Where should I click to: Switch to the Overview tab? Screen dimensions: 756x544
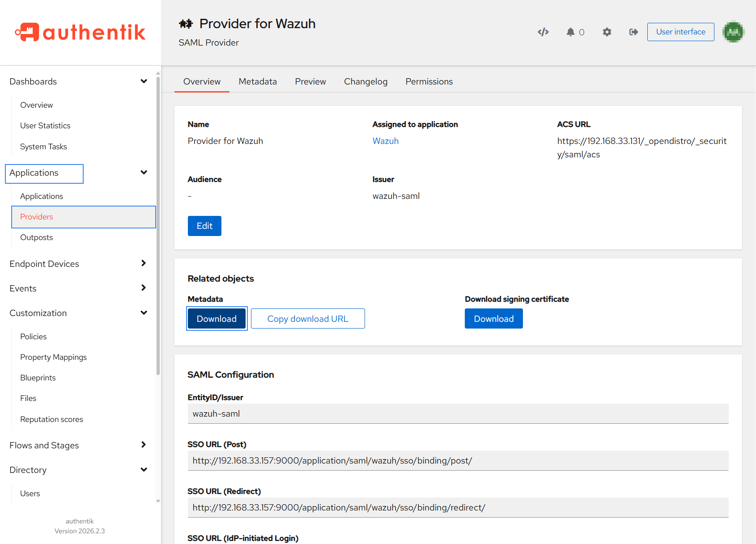click(x=202, y=81)
